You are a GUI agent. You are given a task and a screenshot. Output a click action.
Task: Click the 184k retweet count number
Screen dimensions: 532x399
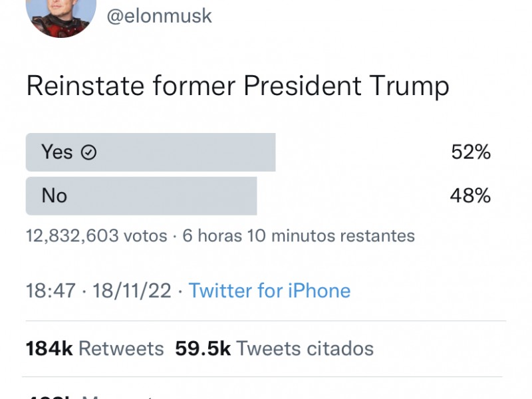pos(49,348)
